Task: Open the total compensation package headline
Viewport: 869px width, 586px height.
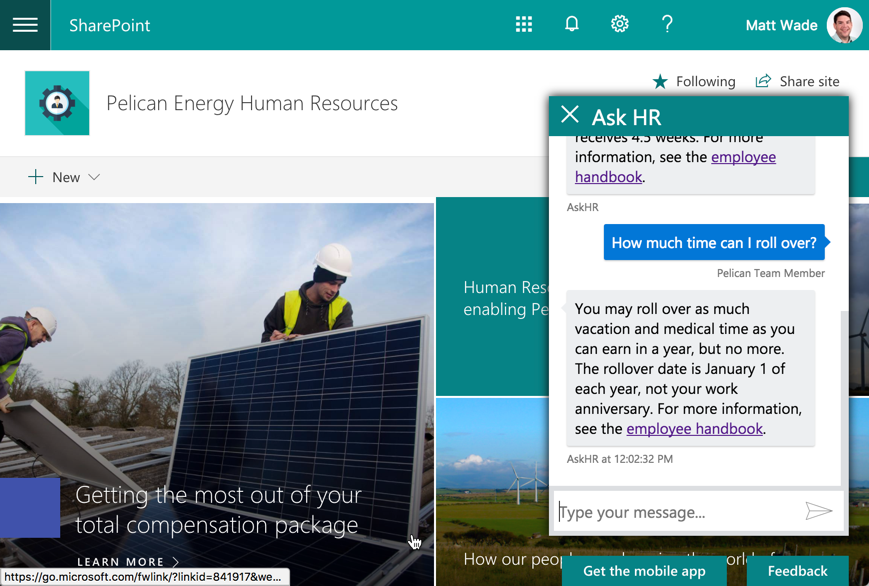Action: click(218, 510)
